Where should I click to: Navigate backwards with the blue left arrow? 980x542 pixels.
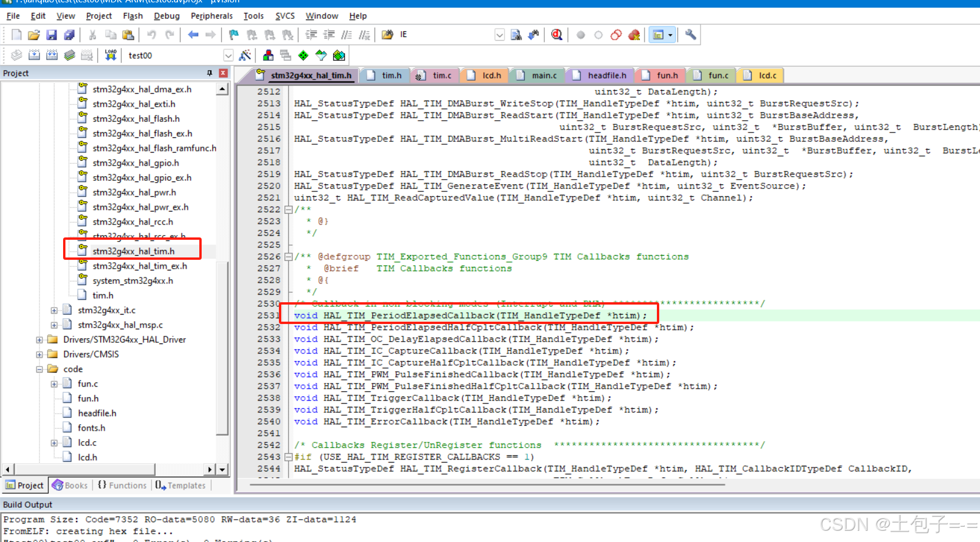(x=193, y=35)
